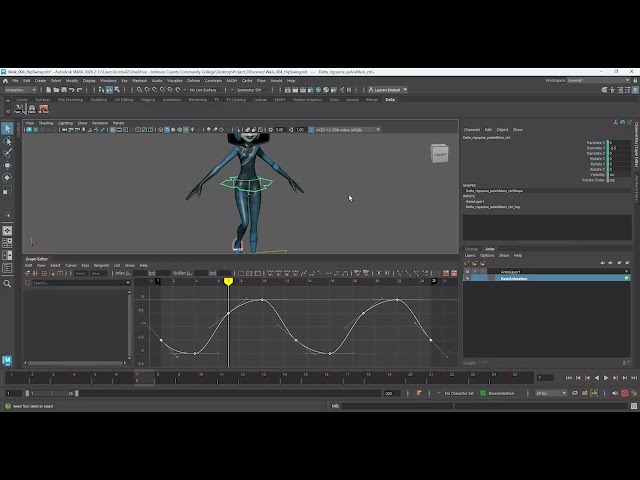Toggle the Channel Box icon at top right
This screenshot has width=640, height=480.
pos(635,90)
